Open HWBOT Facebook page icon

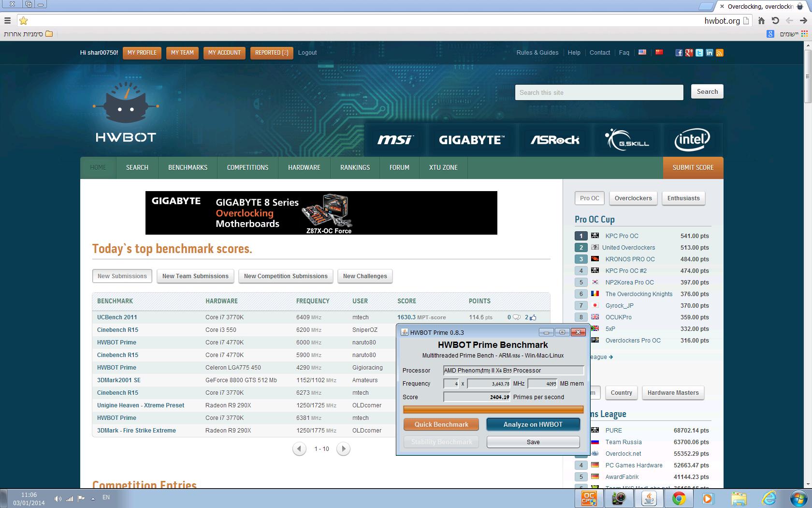click(679, 53)
